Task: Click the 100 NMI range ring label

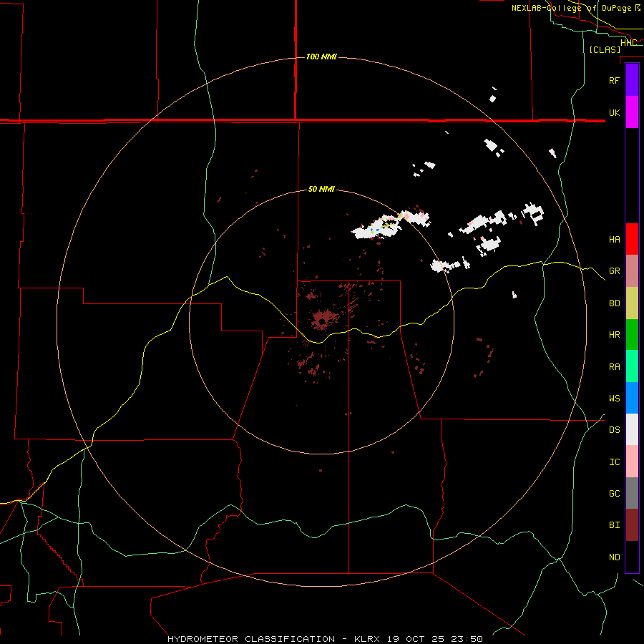Action: (321, 57)
